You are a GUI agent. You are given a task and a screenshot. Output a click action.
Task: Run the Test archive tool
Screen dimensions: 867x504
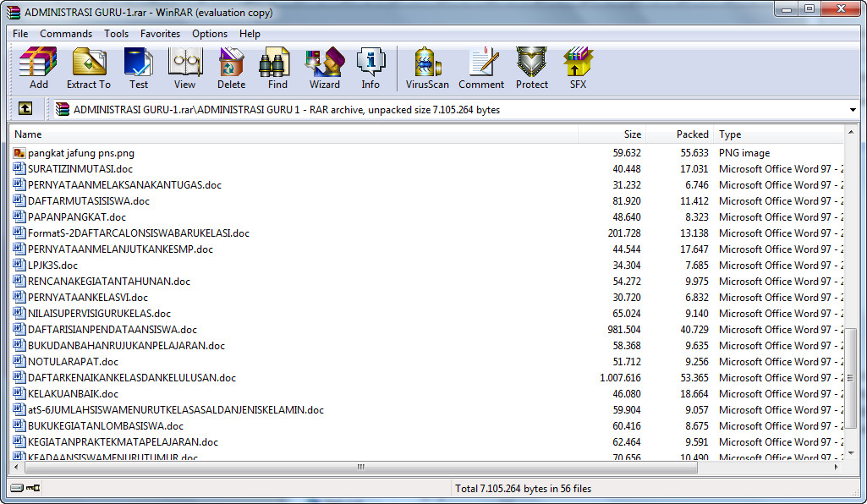pos(139,68)
